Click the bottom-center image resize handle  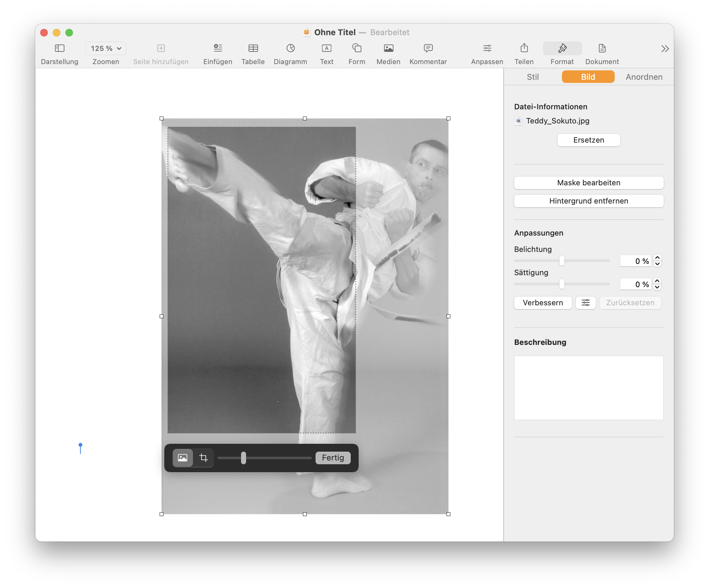(305, 514)
